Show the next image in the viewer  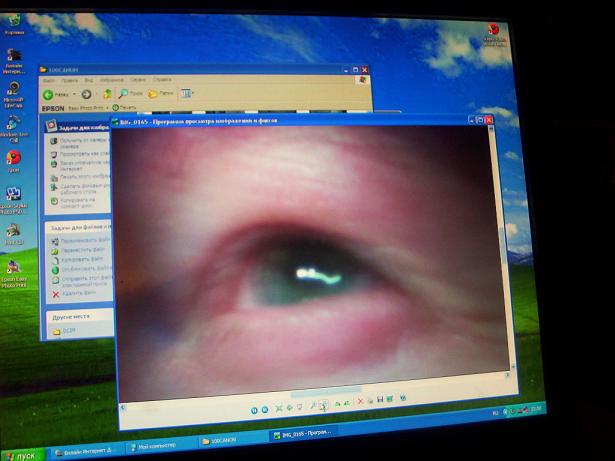coord(265,410)
